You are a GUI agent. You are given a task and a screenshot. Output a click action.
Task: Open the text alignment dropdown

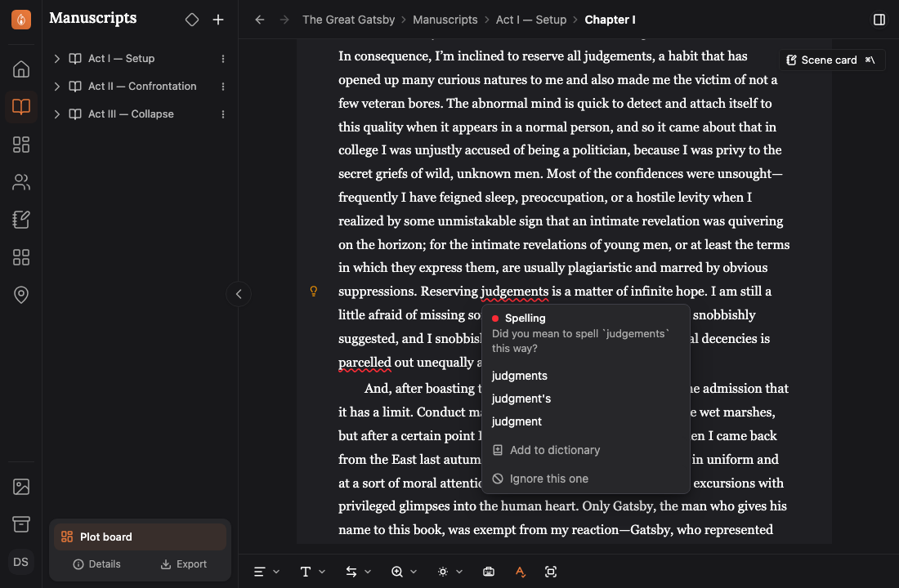pyautogui.click(x=266, y=572)
